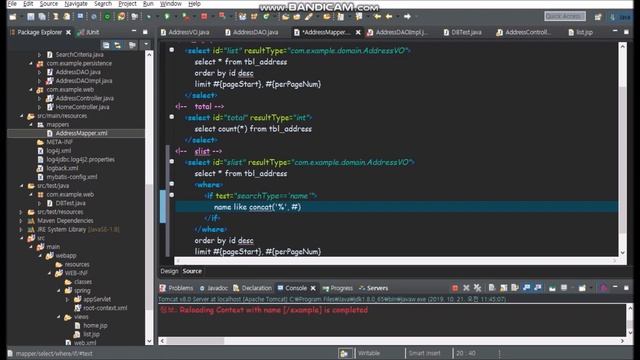640x360 pixels.
Task: Clear the Console output icon
Action: [492, 288]
